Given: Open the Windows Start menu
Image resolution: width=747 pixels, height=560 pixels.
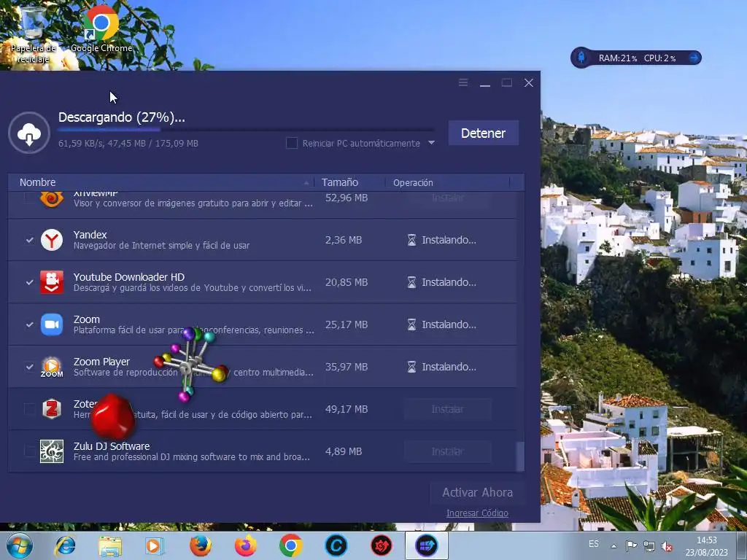Looking at the screenshot, I should (x=20, y=545).
